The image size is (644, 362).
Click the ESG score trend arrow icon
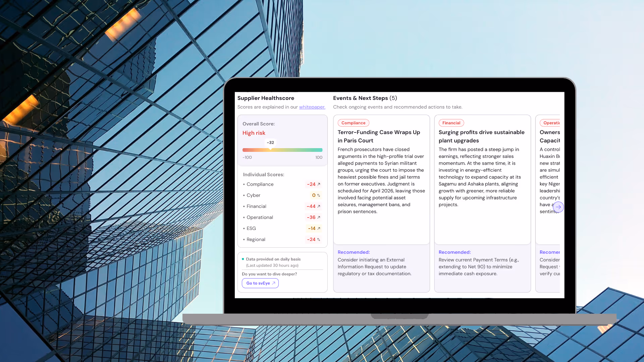[319, 229]
